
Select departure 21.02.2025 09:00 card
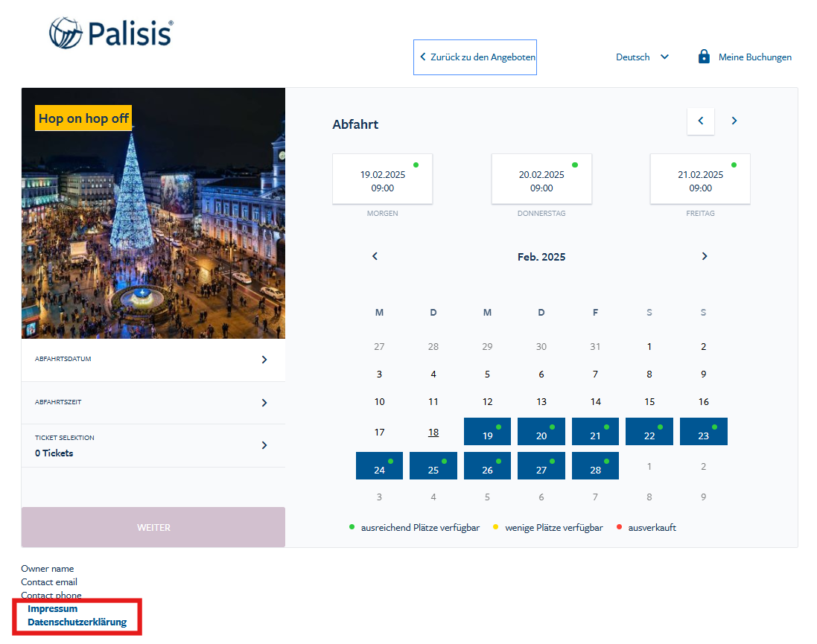pyautogui.click(x=700, y=179)
